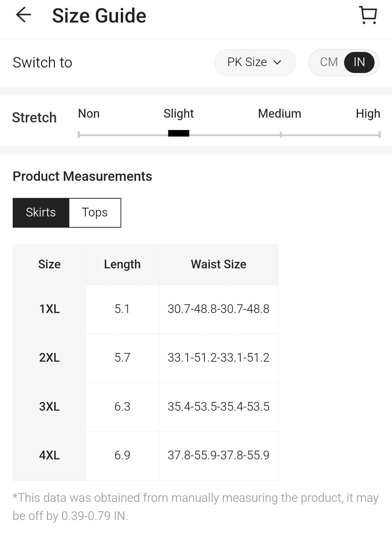This screenshot has width=392, height=536.
Task: Click the Waist Size column header
Action: (219, 264)
